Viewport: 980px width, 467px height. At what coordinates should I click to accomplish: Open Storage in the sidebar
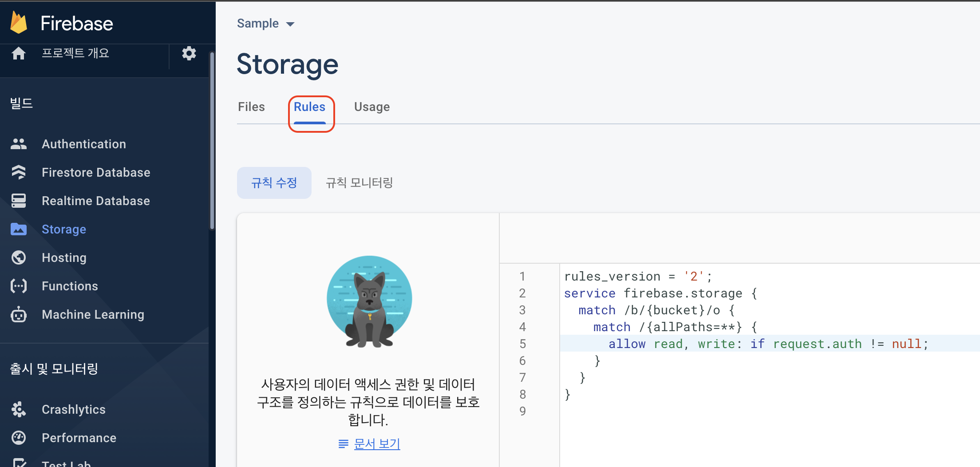64,229
